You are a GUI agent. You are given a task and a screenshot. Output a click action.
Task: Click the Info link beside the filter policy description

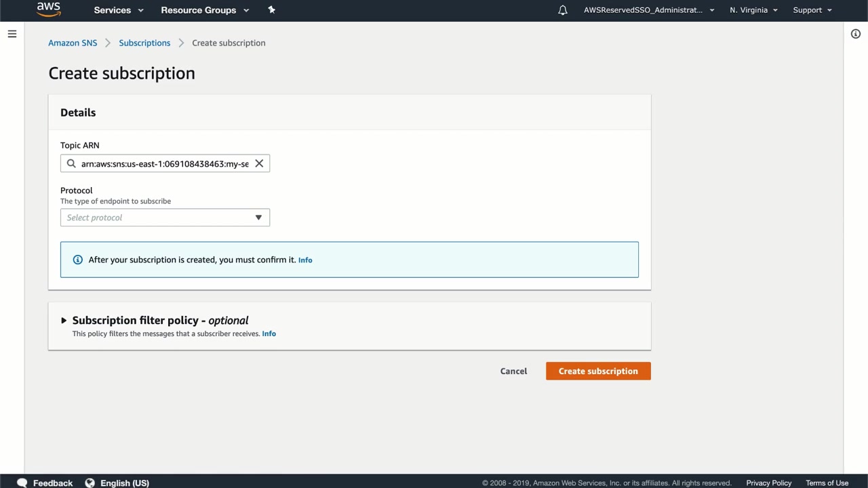[269, 333]
